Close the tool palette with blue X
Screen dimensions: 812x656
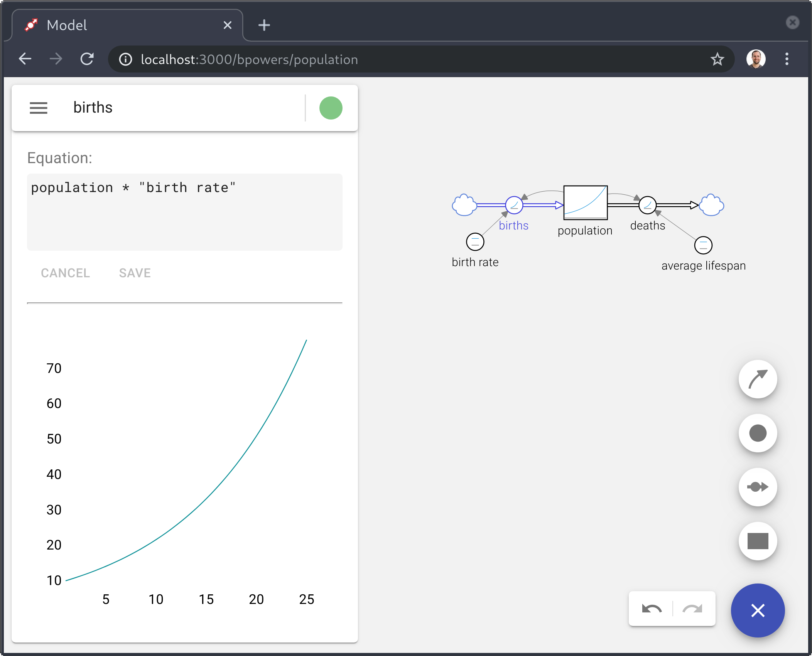[758, 610]
